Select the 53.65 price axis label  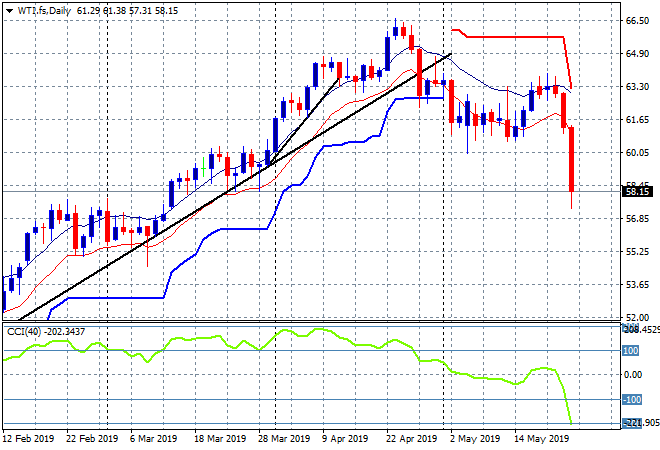pos(637,285)
